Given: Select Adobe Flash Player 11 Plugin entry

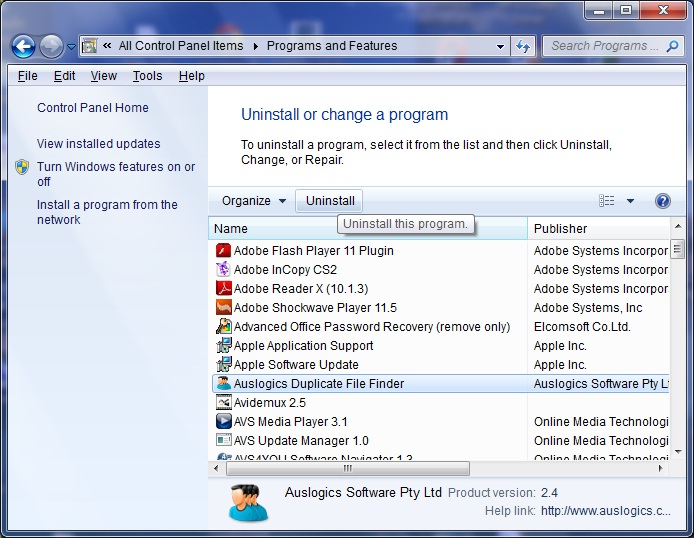Looking at the screenshot, I should point(313,251).
